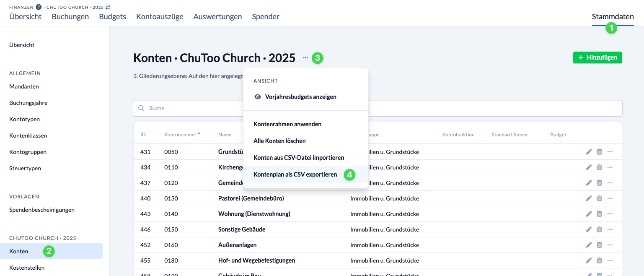Click account name Wohnung (Dienstwohnung)

(254, 214)
